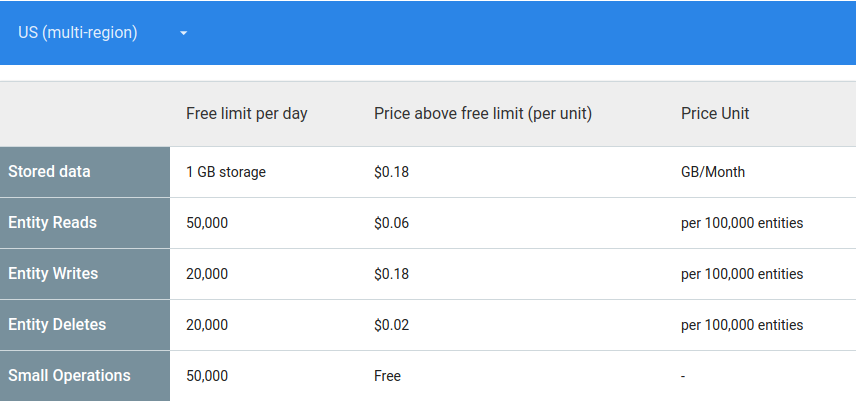Viewport: 856px width, 401px height.
Task: Click the 20,000 free limit for Entity Deletes
Action: pyautogui.click(x=207, y=325)
